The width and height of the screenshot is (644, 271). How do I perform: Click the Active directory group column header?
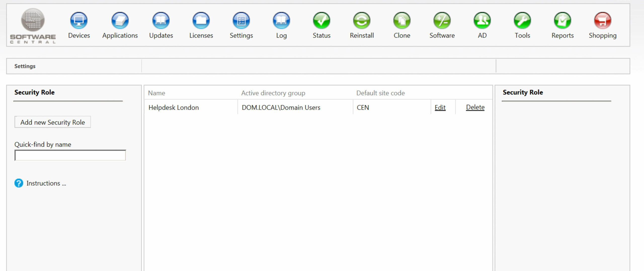(x=273, y=93)
